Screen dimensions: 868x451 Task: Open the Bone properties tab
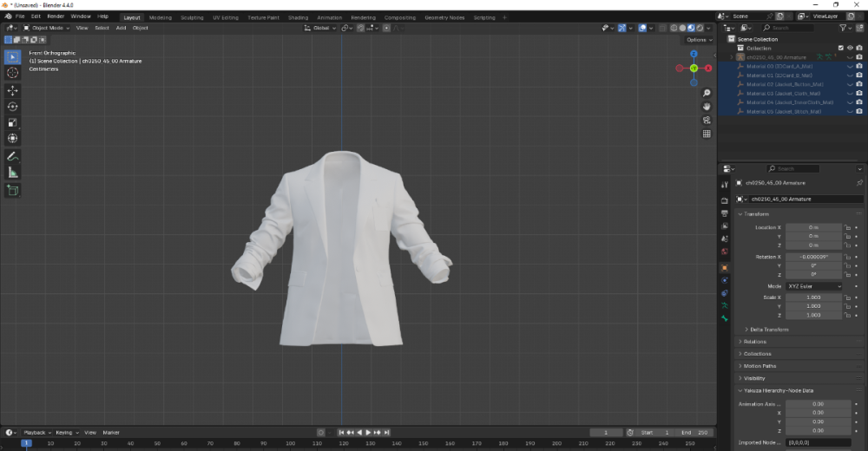(724, 318)
